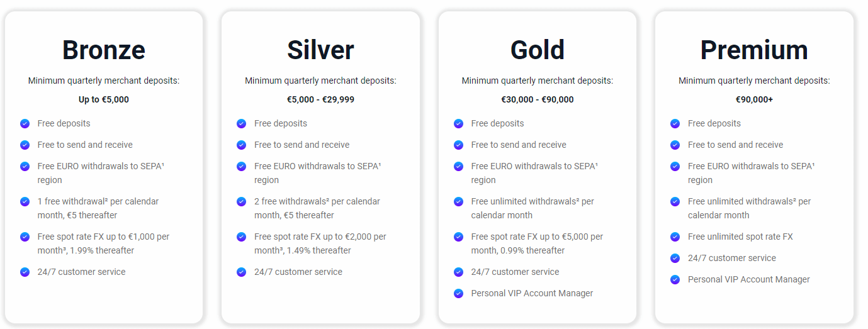Click the Premium plan heading
This screenshot has height=329, width=868.
click(754, 50)
